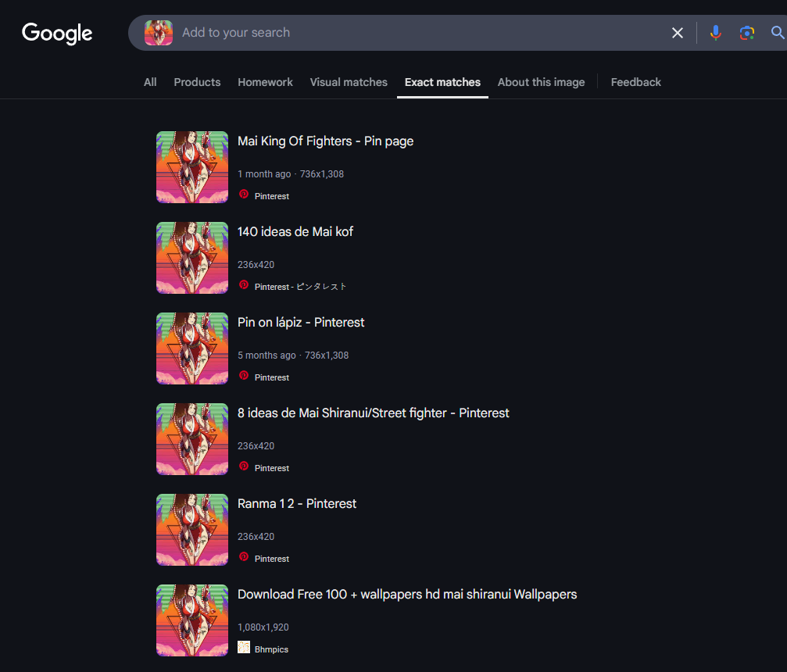Image resolution: width=787 pixels, height=672 pixels.
Task: Open "Mai King Of Fighters - Pin page" result
Action: coord(325,141)
